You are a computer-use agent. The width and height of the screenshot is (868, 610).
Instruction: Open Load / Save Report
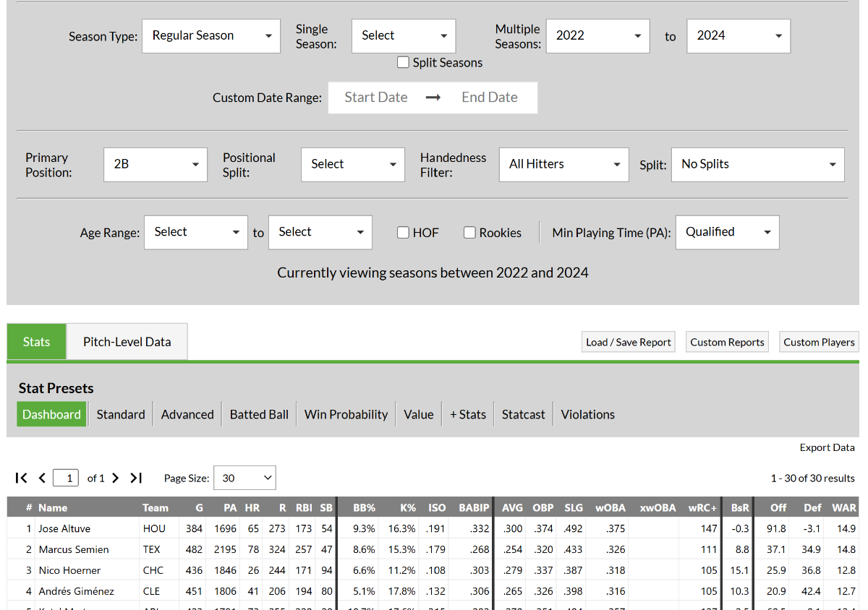pyautogui.click(x=628, y=343)
